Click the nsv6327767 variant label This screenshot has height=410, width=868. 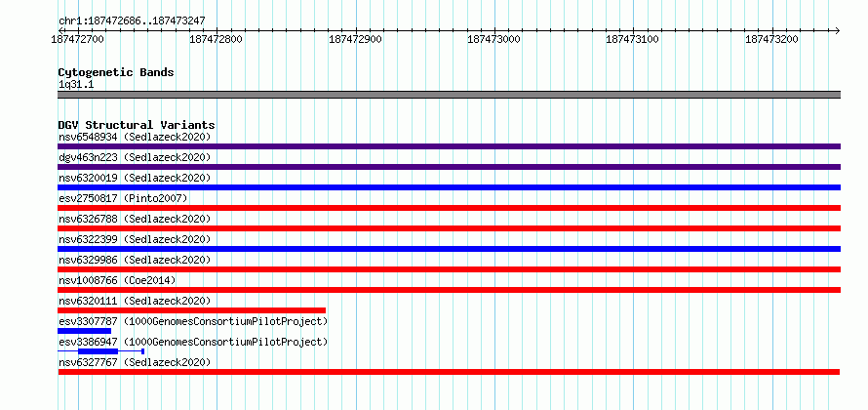(135, 362)
